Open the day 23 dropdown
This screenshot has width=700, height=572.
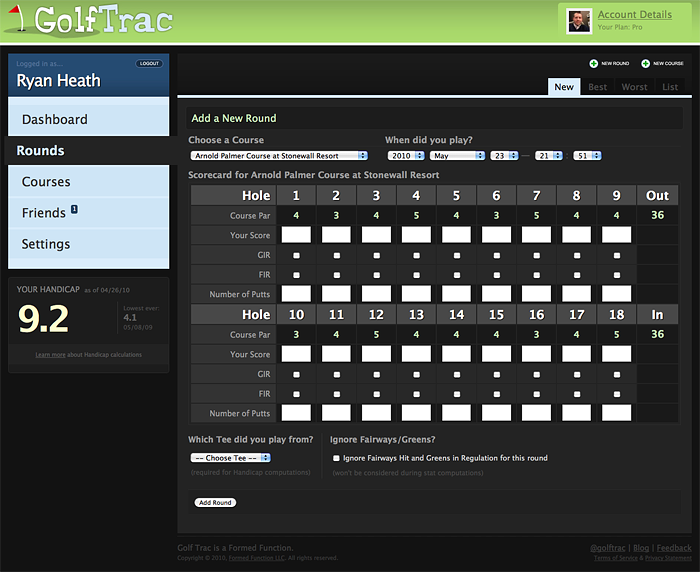click(x=504, y=155)
